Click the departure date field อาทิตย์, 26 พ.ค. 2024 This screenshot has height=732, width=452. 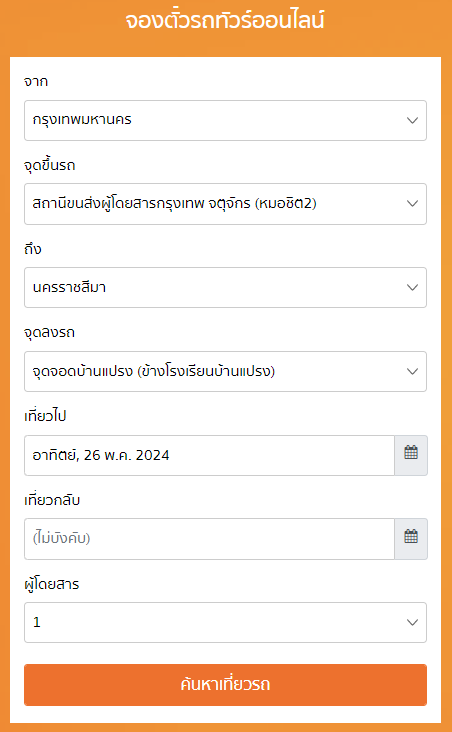tap(209, 455)
